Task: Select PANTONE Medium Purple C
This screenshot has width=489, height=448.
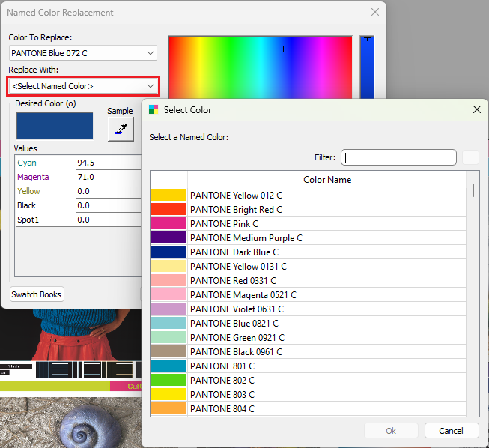Action: pyautogui.click(x=308, y=237)
